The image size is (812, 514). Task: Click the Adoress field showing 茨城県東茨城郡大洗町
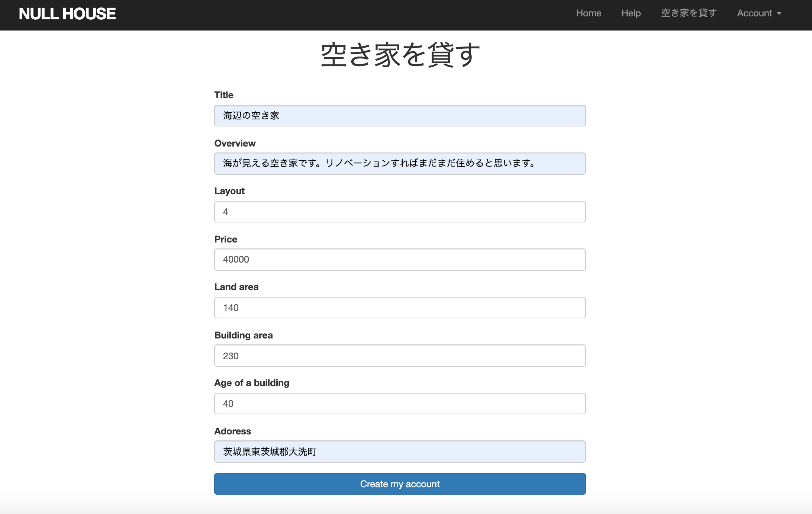(x=400, y=452)
